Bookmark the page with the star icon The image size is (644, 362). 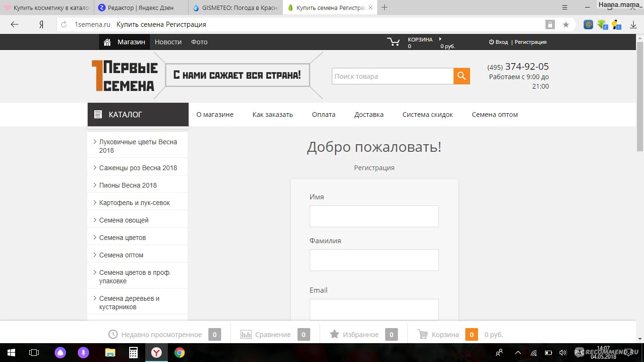566,25
